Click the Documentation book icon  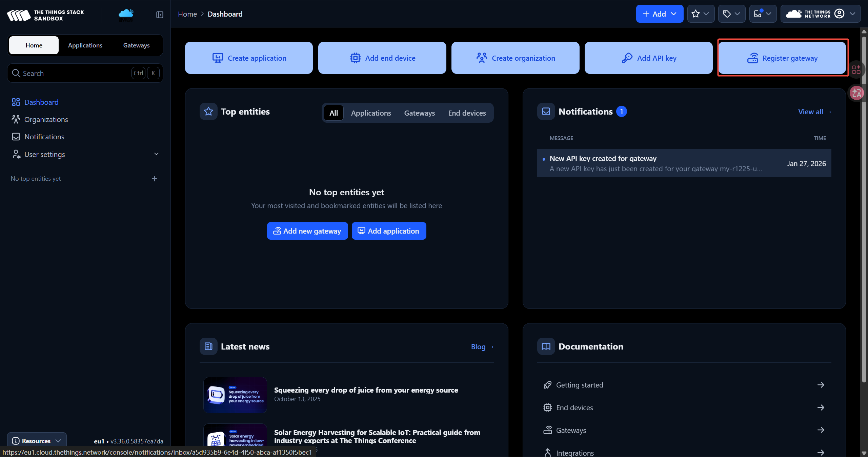(x=546, y=346)
